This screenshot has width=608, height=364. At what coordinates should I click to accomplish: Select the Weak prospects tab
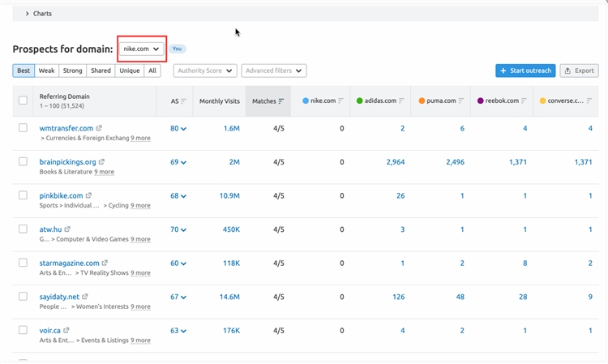click(46, 71)
